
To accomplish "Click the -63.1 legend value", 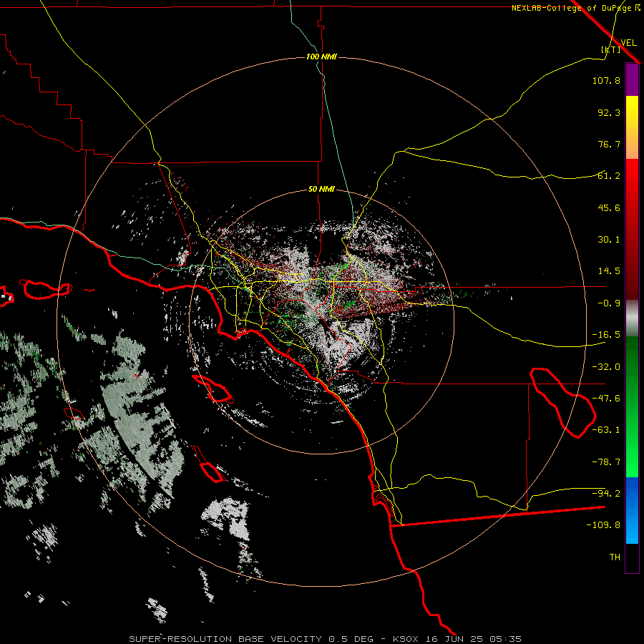I will click(x=606, y=430).
